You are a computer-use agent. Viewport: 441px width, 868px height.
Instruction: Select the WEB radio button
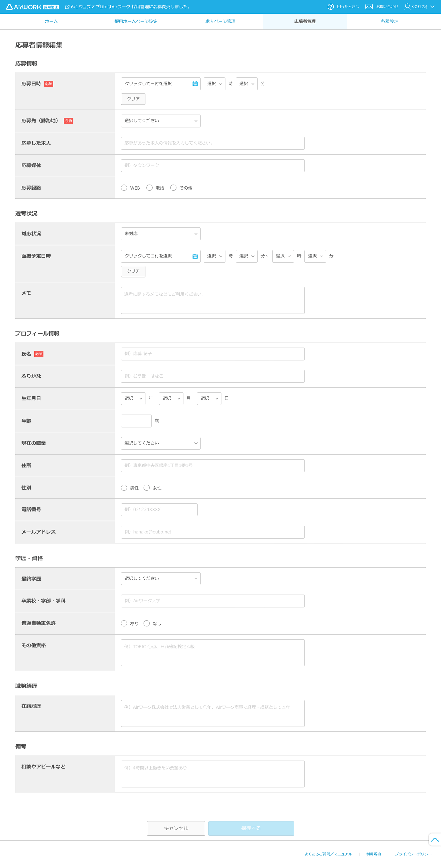point(124,188)
